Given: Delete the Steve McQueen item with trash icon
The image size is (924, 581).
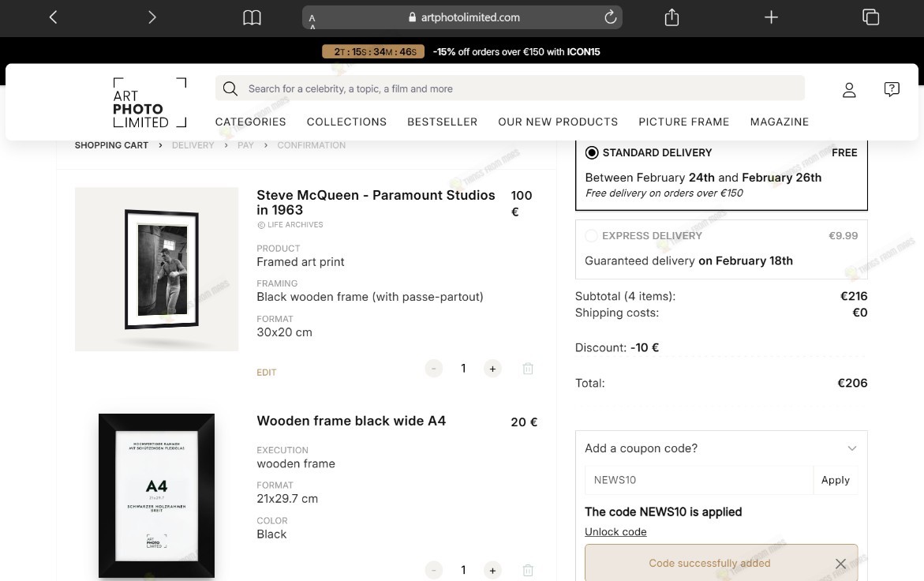Looking at the screenshot, I should (528, 369).
